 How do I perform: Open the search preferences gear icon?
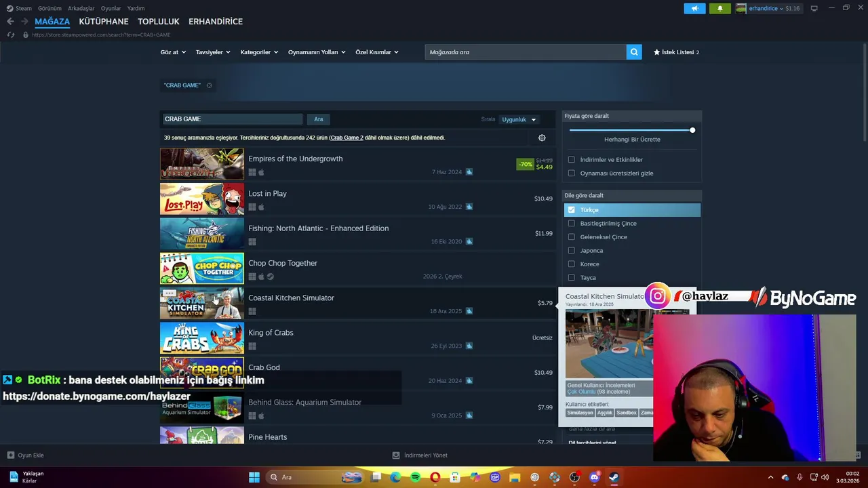(x=542, y=138)
